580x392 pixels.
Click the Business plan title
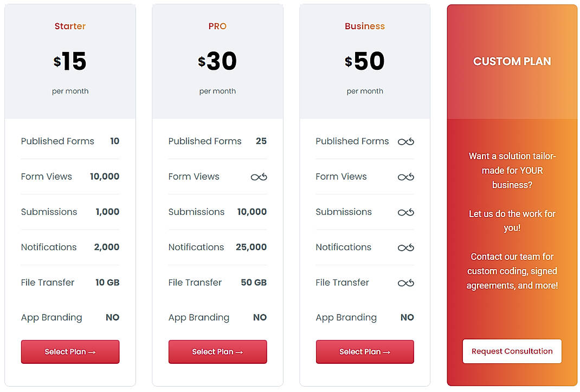pyautogui.click(x=365, y=25)
